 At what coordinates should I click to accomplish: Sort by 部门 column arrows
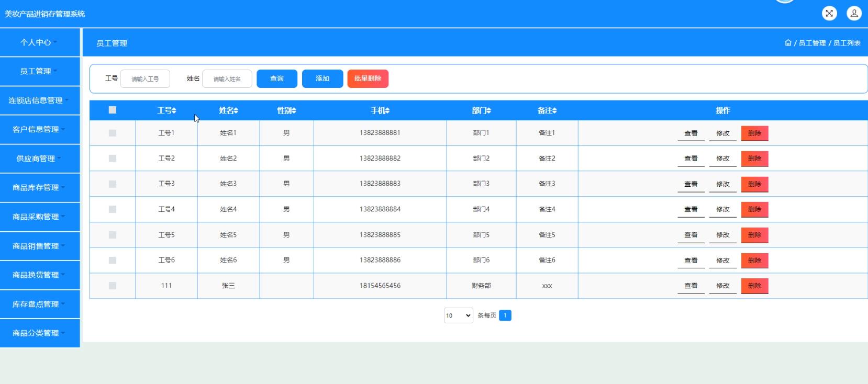(x=488, y=111)
